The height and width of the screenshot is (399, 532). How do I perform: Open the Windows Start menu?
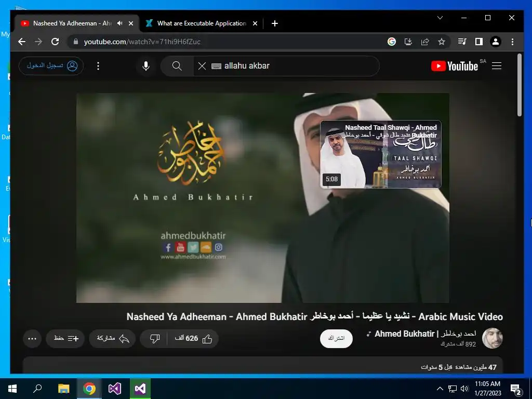[12, 389]
